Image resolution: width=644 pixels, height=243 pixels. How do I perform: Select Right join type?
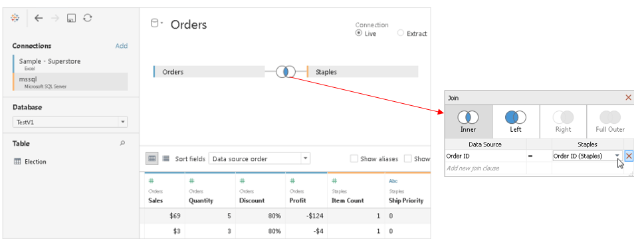coord(563,122)
